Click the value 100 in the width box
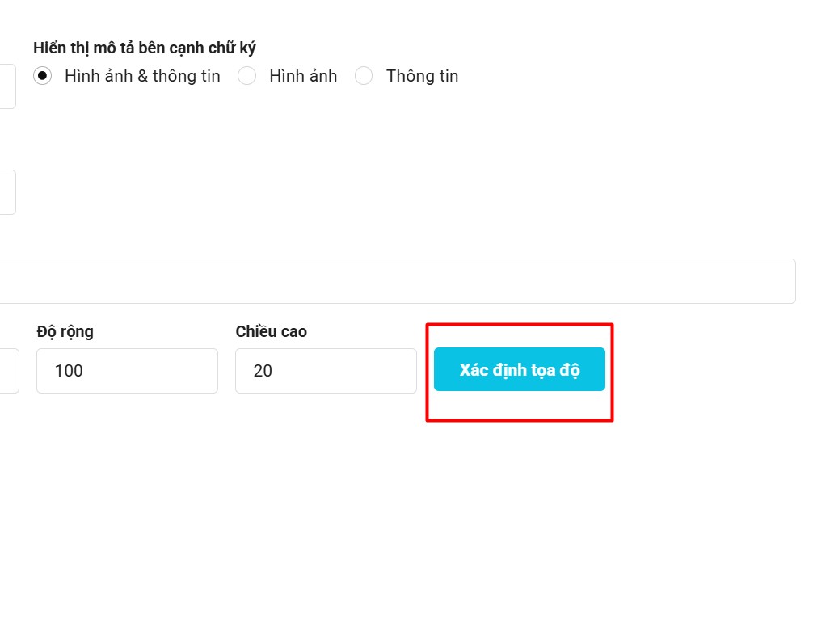 (x=69, y=371)
